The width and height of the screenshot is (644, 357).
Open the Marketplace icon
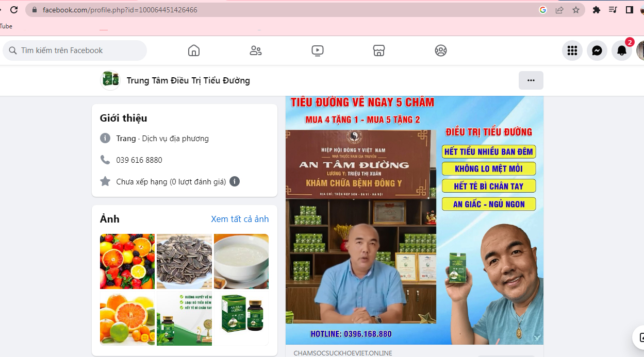click(x=379, y=50)
